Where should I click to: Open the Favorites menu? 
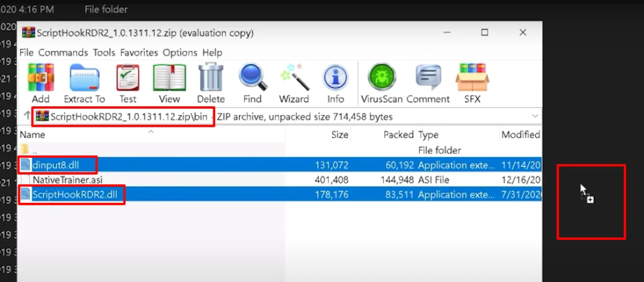pyautogui.click(x=139, y=53)
